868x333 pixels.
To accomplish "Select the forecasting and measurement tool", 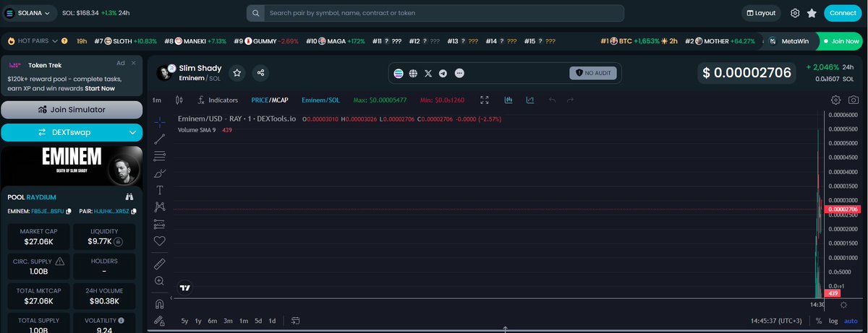I will coord(160,224).
